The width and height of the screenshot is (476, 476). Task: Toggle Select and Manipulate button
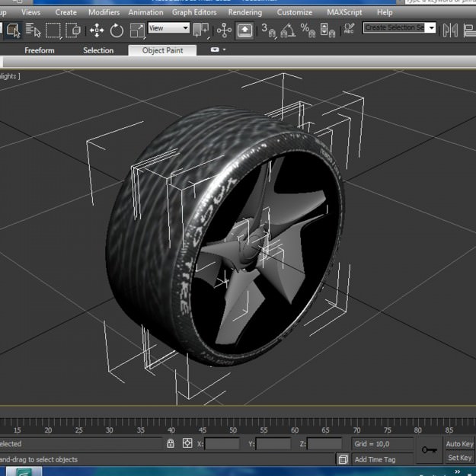[x=224, y=30]
